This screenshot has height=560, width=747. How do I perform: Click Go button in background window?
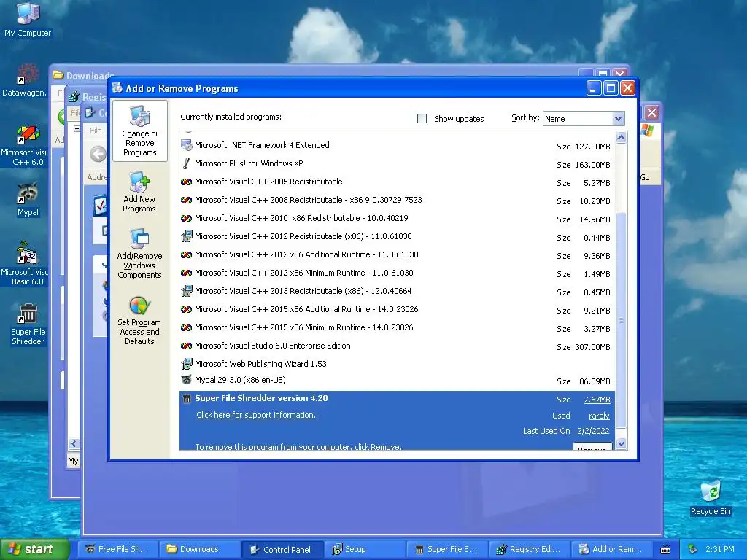[645, 177]
